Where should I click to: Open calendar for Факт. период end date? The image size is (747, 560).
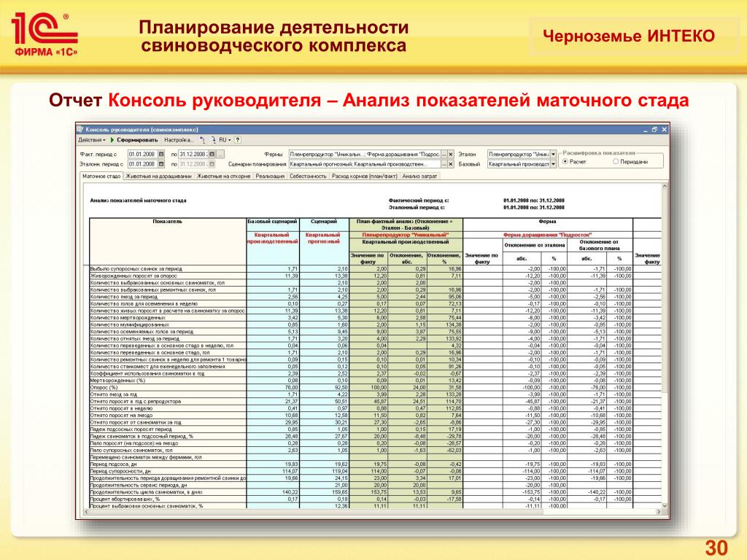pyautogui.click(x=212, y=155)
